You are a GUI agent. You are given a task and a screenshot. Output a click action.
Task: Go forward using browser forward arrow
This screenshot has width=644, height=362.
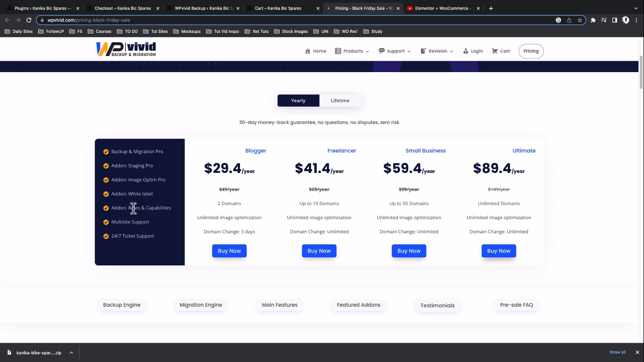click(x=18, y=20)
